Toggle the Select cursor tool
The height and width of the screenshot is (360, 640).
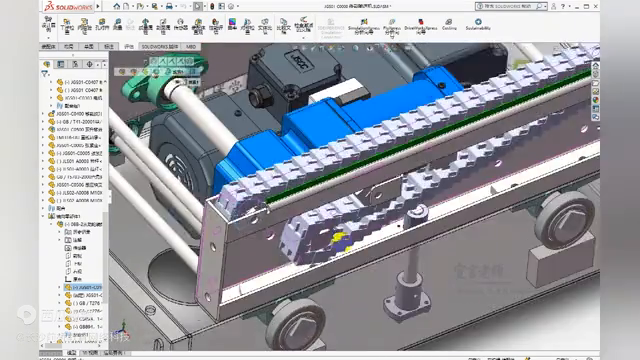pos(198,7)
